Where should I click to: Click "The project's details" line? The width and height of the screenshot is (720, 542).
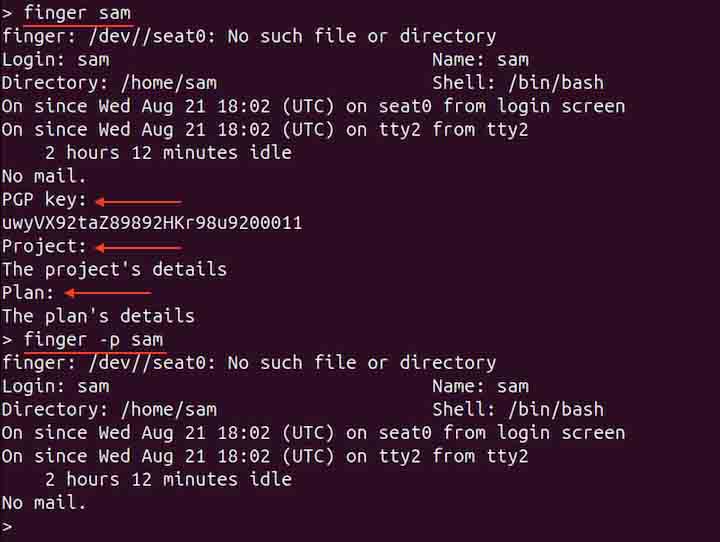(114, 269)
